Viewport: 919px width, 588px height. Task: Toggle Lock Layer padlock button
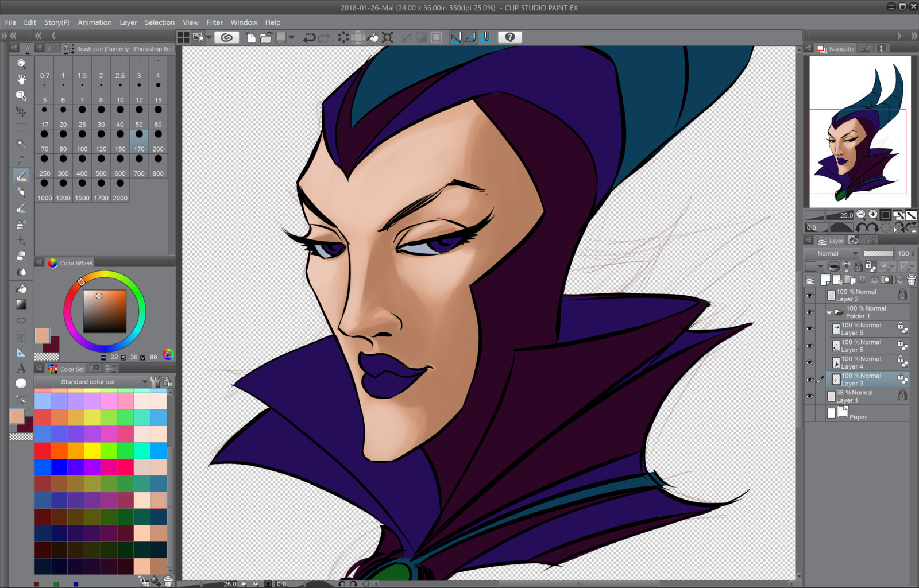[858, 266]
